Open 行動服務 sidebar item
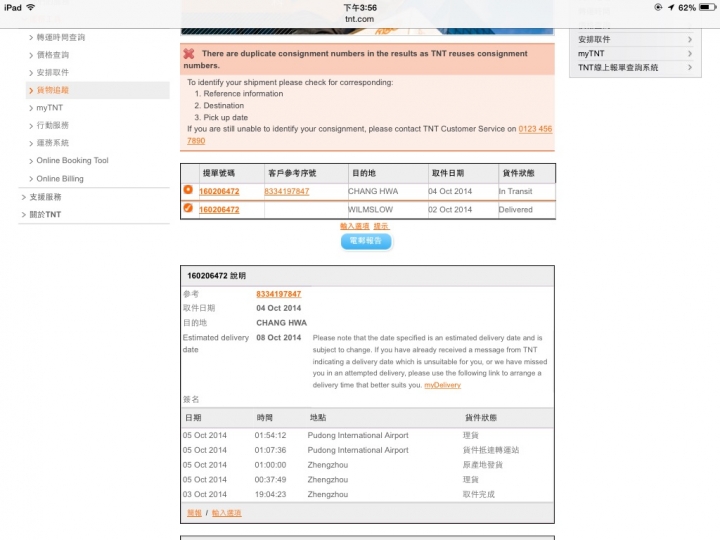 pyautogui.click(x=53, y=125)
